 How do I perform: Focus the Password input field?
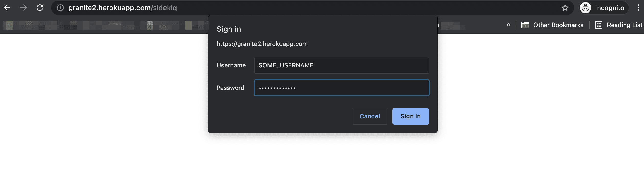pyautogui.click(x=342, y=88)
